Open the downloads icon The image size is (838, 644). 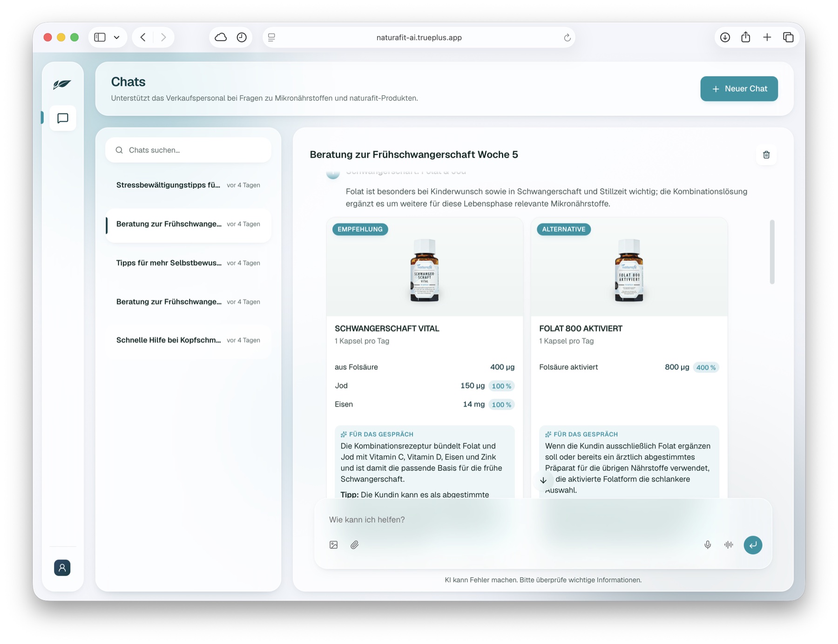click(725, 37)
